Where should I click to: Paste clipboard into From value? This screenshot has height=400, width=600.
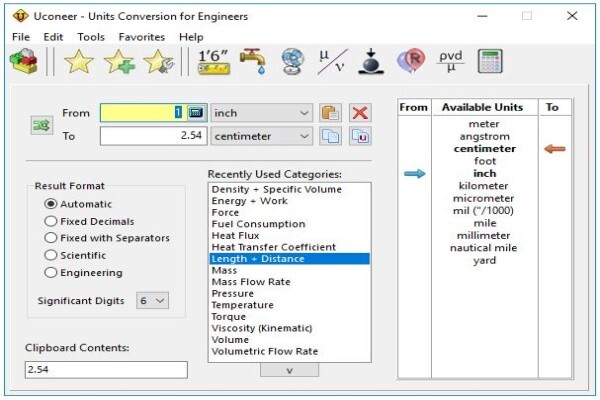[x=331, y=113]
